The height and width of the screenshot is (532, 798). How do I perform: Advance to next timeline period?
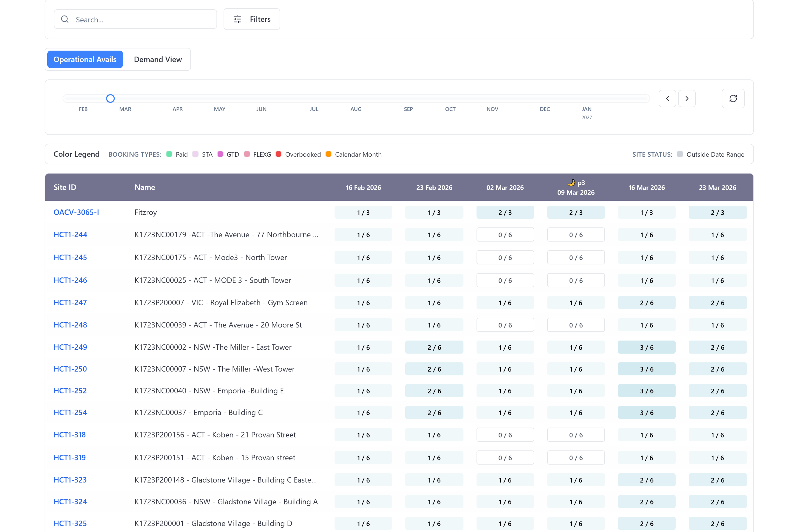[687, 98]
